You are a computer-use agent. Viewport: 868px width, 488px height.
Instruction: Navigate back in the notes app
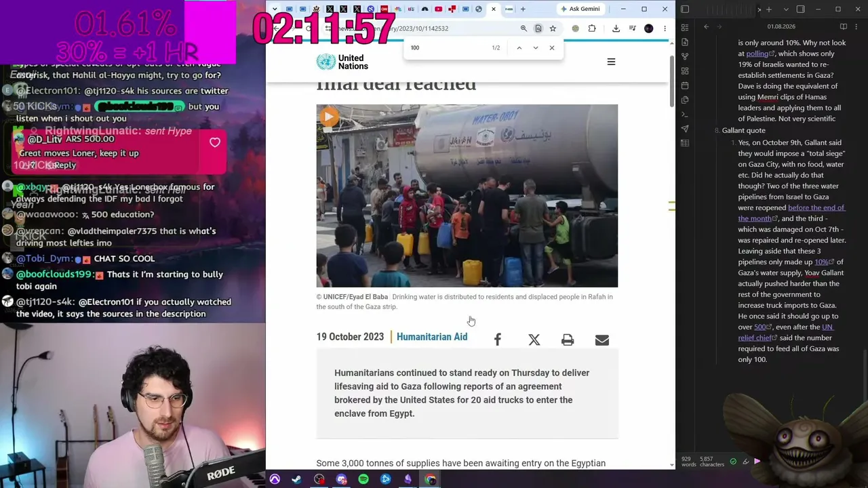tap(707, 26)
